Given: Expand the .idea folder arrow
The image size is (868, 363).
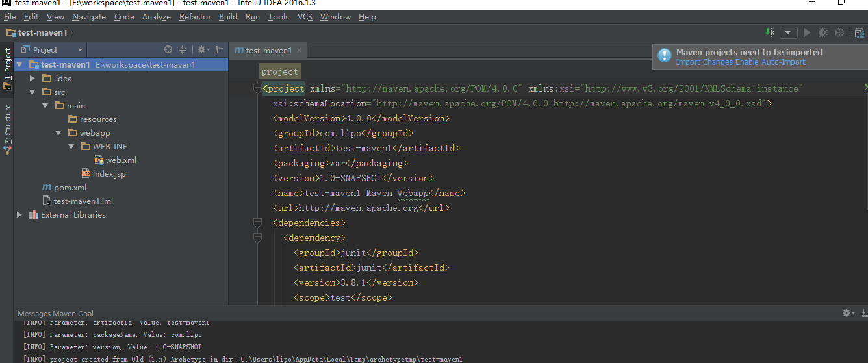Looking at the screenshot, I should [x=32, y=78].
